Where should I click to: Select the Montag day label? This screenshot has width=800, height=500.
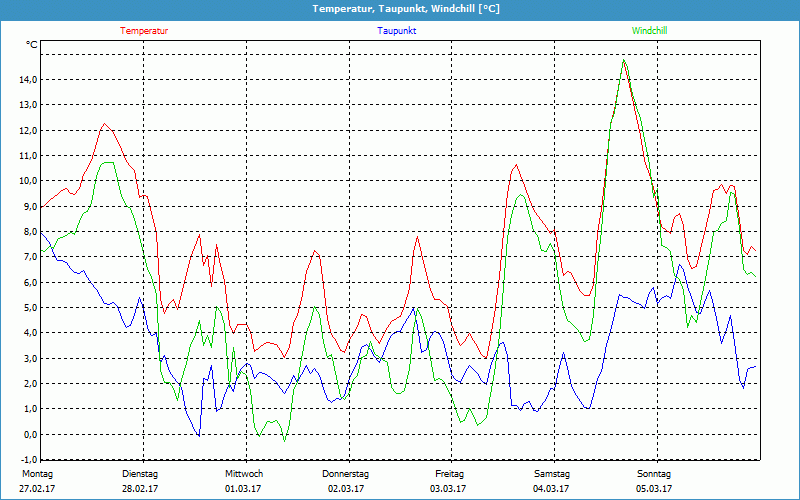click(x=36, y=473)
